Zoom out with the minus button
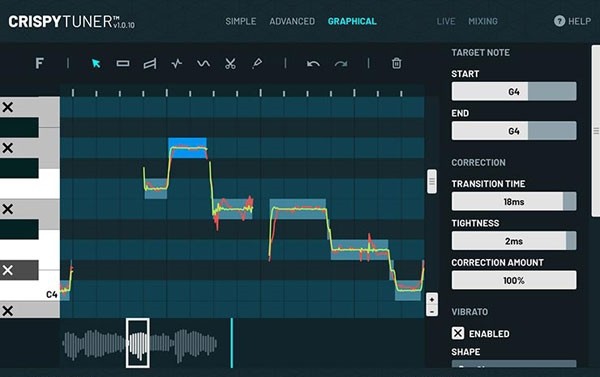Screen dimensions: 600x377 (432, 311)
